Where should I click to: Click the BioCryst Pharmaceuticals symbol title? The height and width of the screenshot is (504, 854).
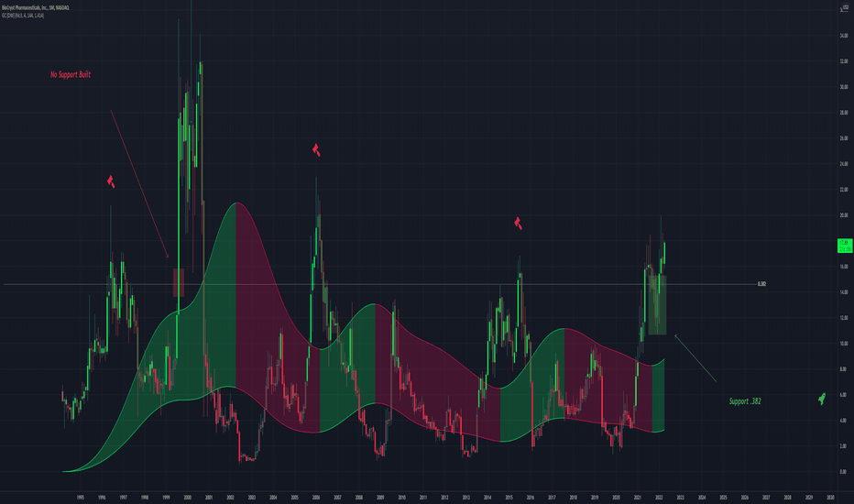click(x=36, y=7)
